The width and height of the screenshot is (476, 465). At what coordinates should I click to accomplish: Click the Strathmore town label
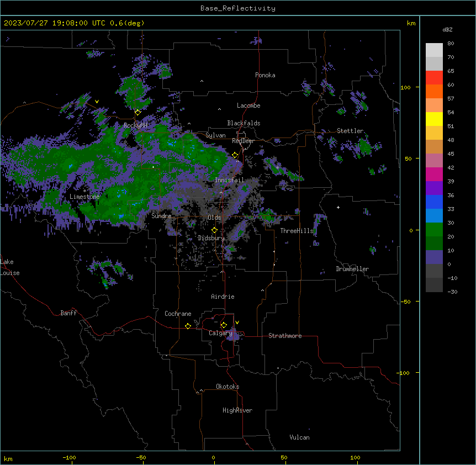point(285,336)
